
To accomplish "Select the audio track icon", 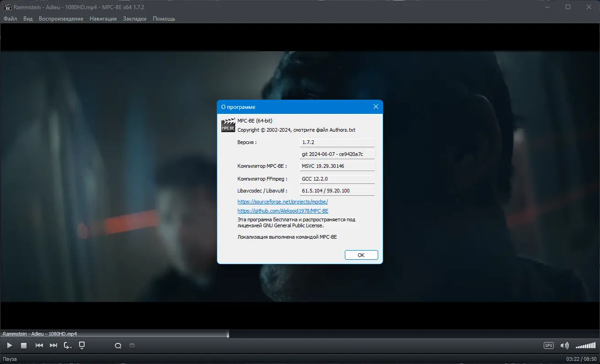I will coord(118,346).
